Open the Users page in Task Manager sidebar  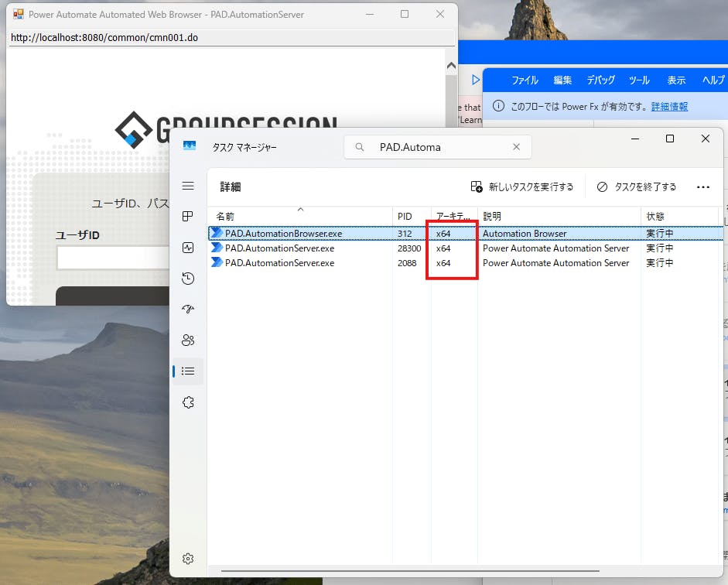coord(188,340)
